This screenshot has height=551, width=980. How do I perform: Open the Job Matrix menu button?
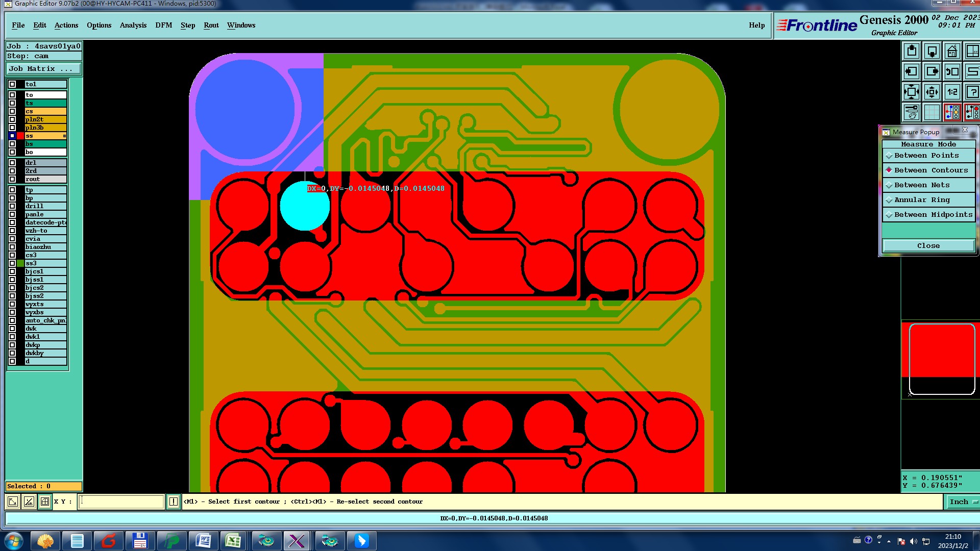(x=43, y=69)
